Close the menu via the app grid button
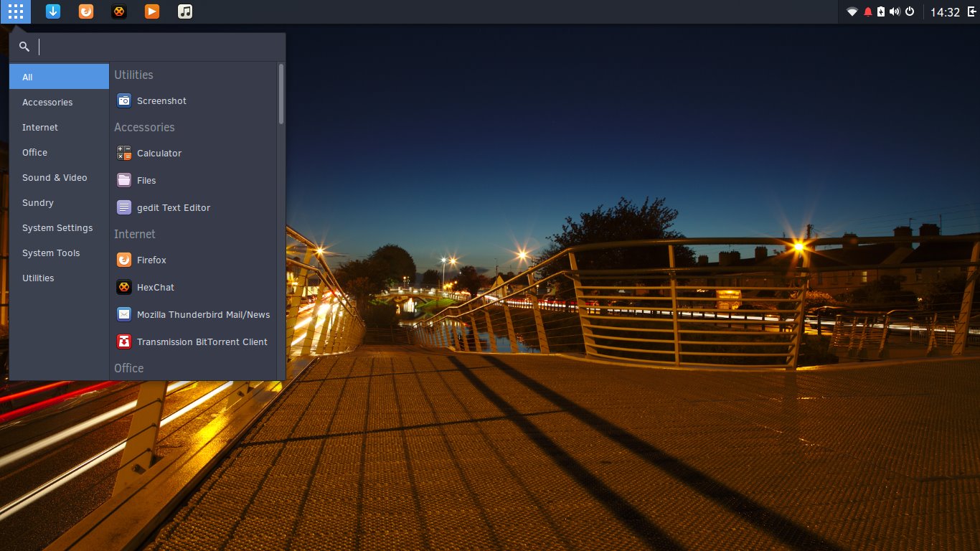Screen dimensions: 980x551 click(16, 11)
